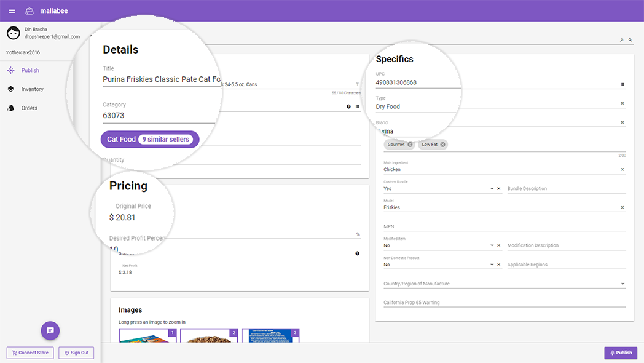Viewport: 644px width, 363px height.
Task: Go to Orders in the sidebar
Action: coord(29,108)
